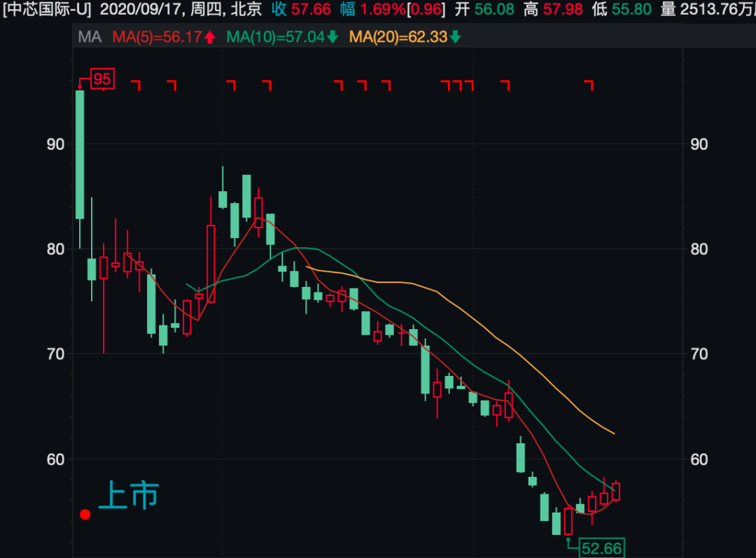Click the opening price 56.08
This screenshot has width=756, height=558.
pyautogui.click(x=495, y=8)
